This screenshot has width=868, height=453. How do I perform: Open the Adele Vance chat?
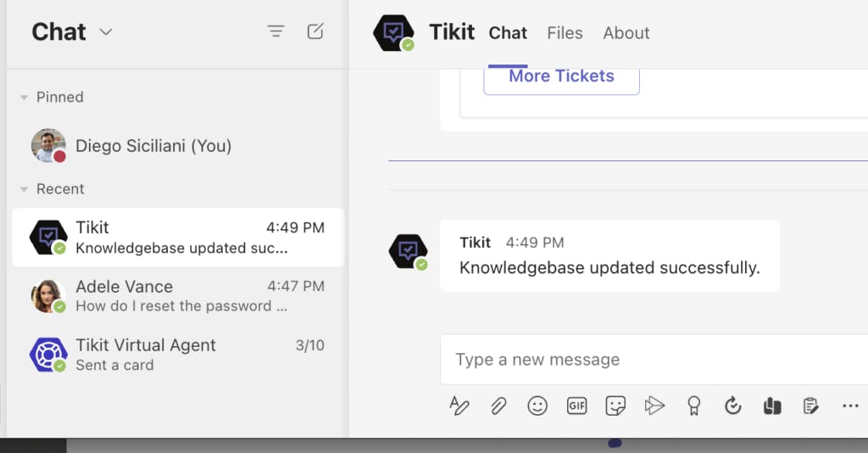(178, 296)
